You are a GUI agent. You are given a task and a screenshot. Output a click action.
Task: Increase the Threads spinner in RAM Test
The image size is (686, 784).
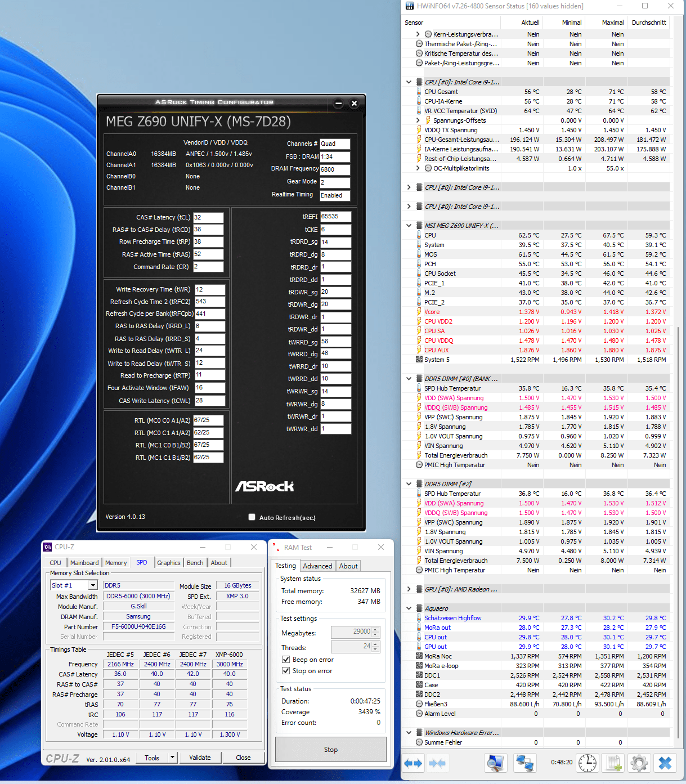376,644
